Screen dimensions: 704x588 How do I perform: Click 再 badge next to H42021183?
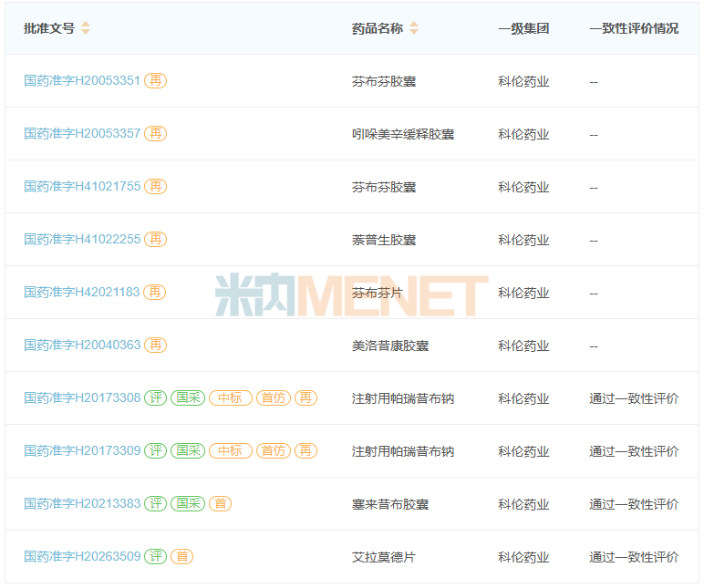[x=154, y=293]
